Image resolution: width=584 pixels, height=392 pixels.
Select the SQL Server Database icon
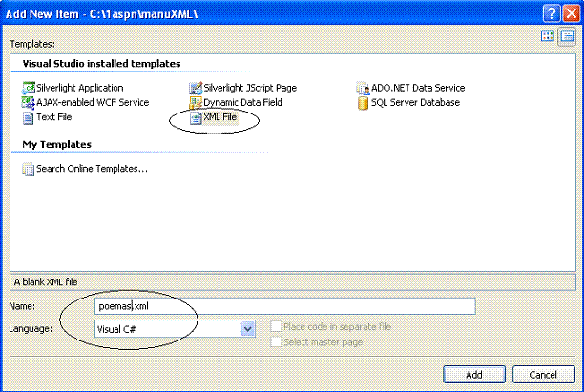(x=363, y=103)
